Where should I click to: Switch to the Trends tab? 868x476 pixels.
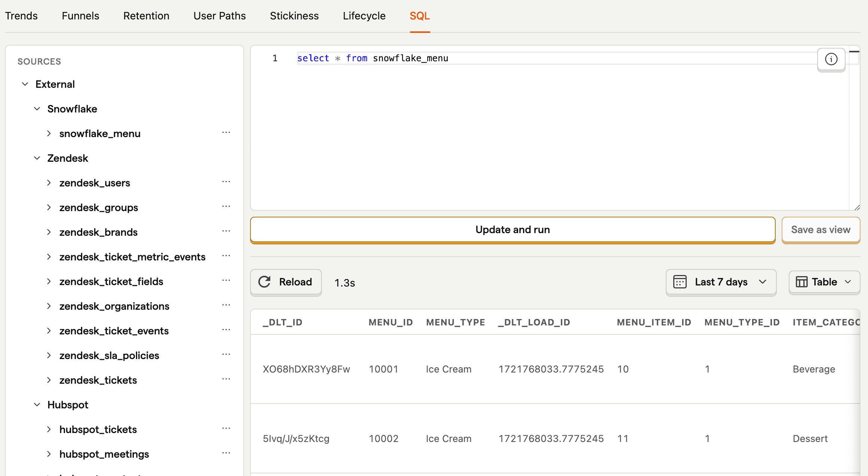21,16
